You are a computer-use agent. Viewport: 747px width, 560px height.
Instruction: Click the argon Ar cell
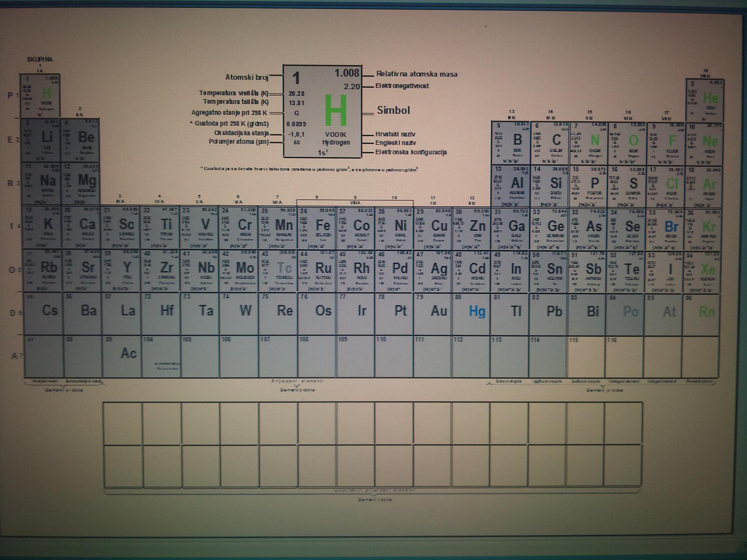pos(704,187)
